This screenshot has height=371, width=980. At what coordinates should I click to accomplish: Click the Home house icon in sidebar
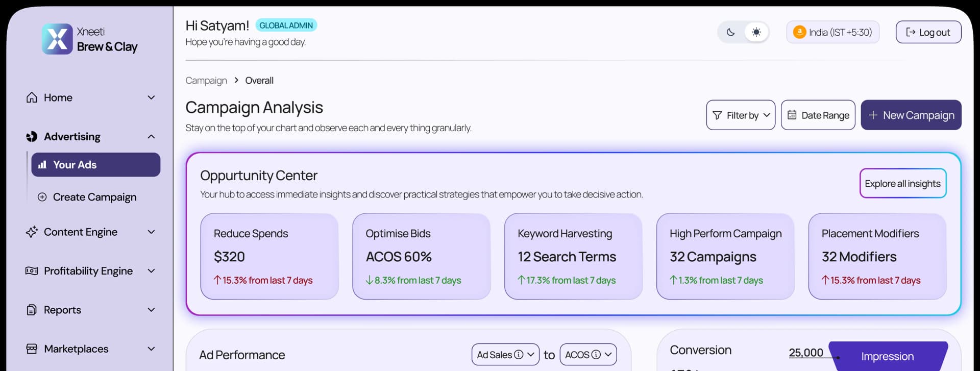[32, 97]
